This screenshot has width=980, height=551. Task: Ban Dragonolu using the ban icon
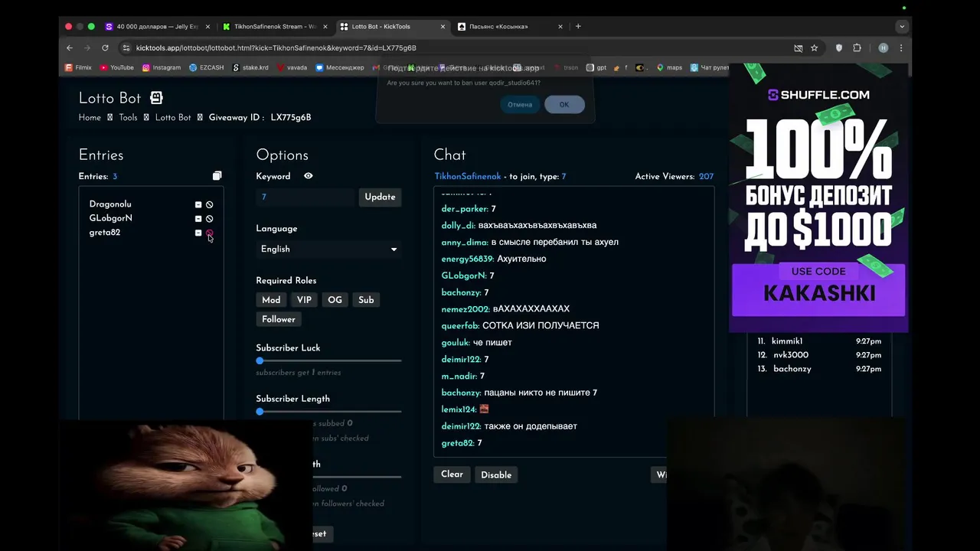coord(209,205)
